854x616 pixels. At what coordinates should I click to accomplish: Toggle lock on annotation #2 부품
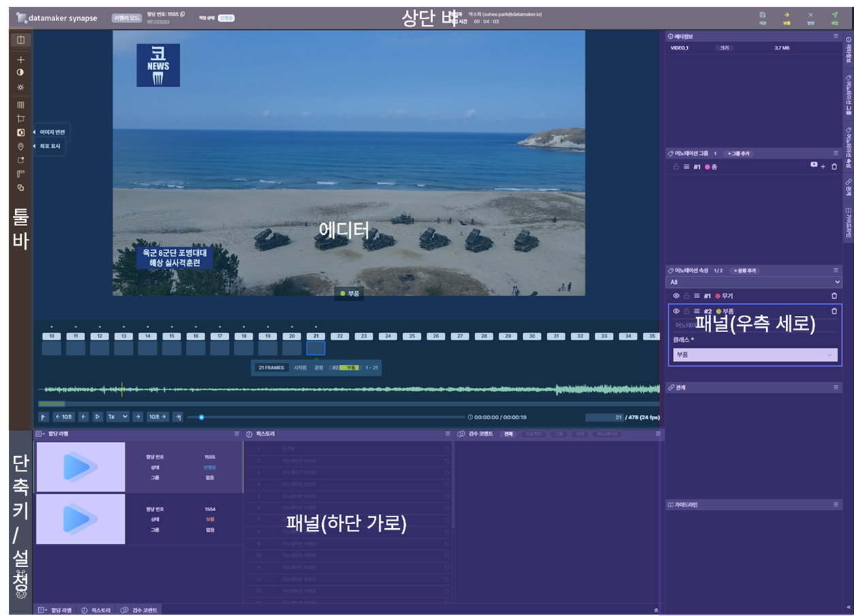point(686,311)
